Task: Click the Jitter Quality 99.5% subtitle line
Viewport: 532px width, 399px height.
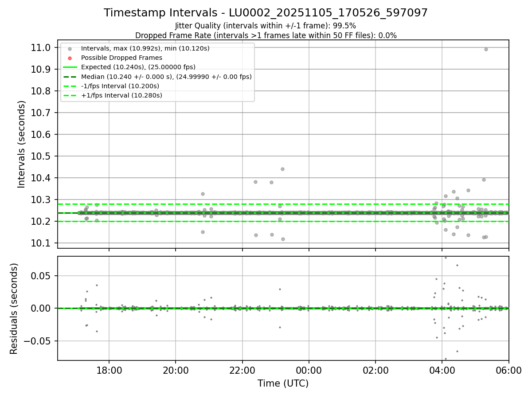Action: [x=266, y=26]
